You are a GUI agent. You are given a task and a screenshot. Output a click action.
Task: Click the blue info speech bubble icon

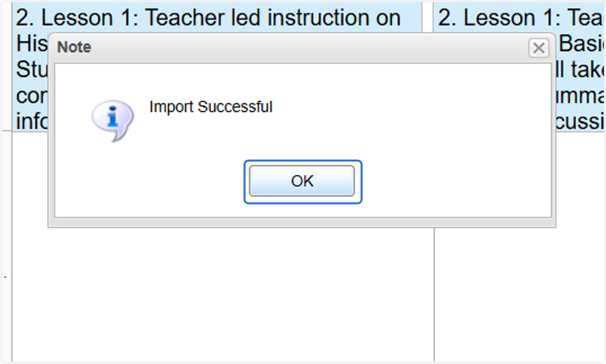tap(113, 120)
